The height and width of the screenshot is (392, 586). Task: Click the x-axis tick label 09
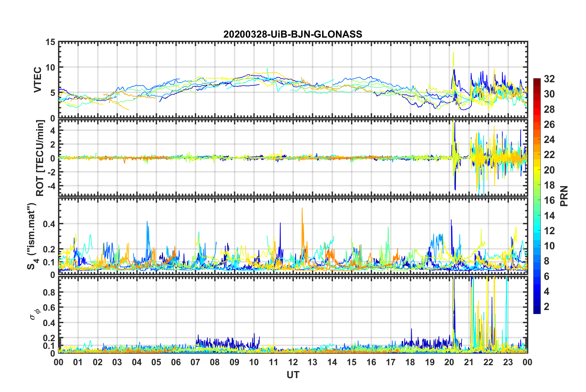tap(234, 362)
